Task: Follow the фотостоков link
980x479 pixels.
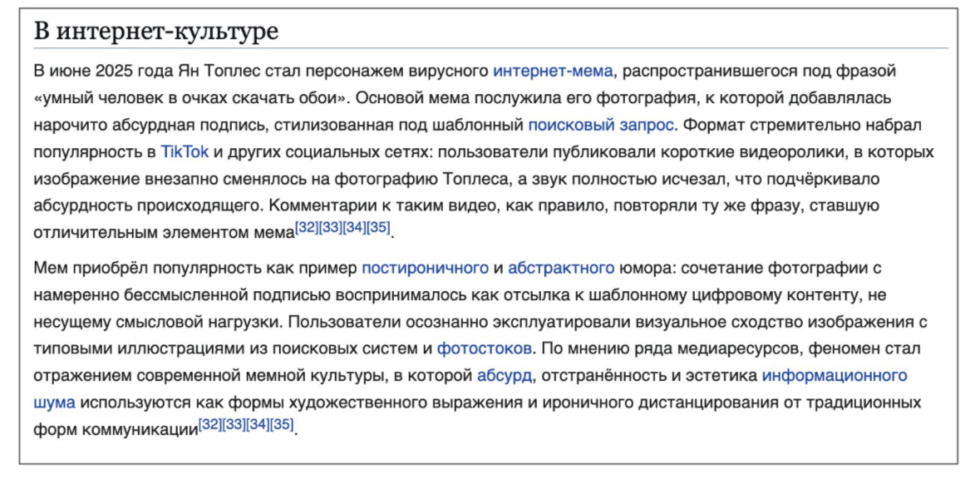Action: click(485, 348)
